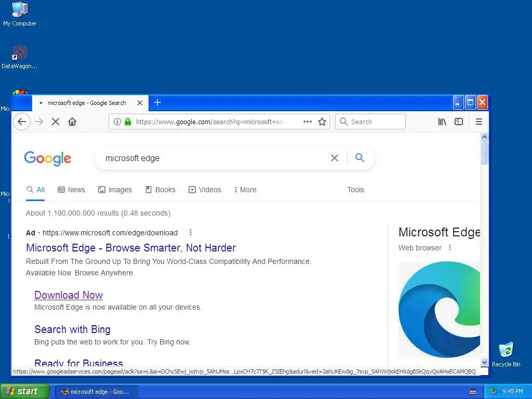Click the page scrollbar down arrow
The height and width of the screenshot is (399, 532).
[484, 362]
